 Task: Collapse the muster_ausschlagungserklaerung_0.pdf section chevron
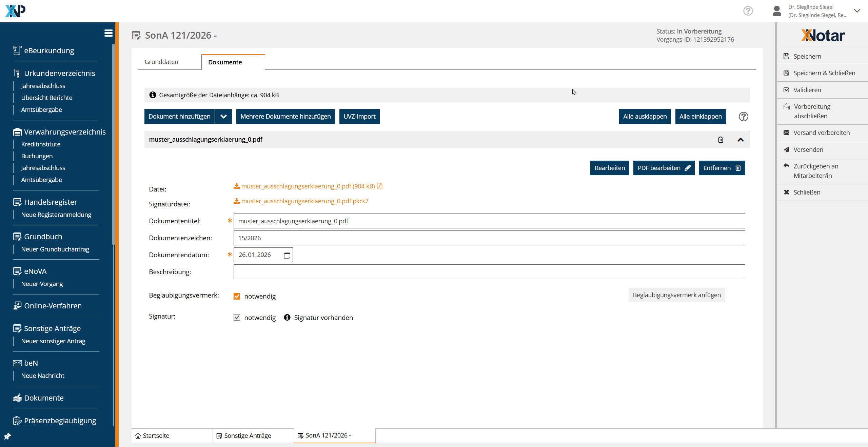[x=741, y=140]
